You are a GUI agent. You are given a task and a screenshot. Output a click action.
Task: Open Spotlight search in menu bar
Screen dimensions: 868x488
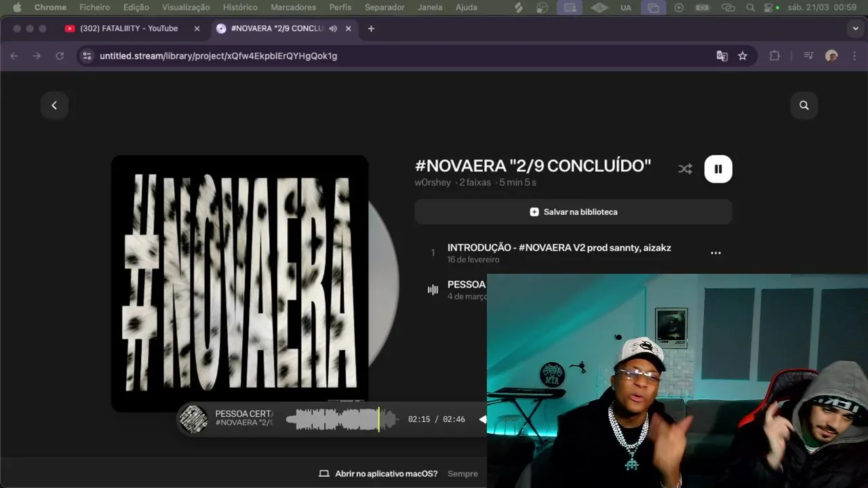750,7
